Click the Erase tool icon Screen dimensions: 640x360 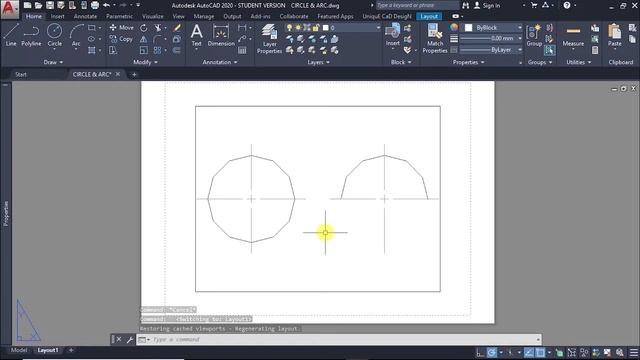point(177,28)
